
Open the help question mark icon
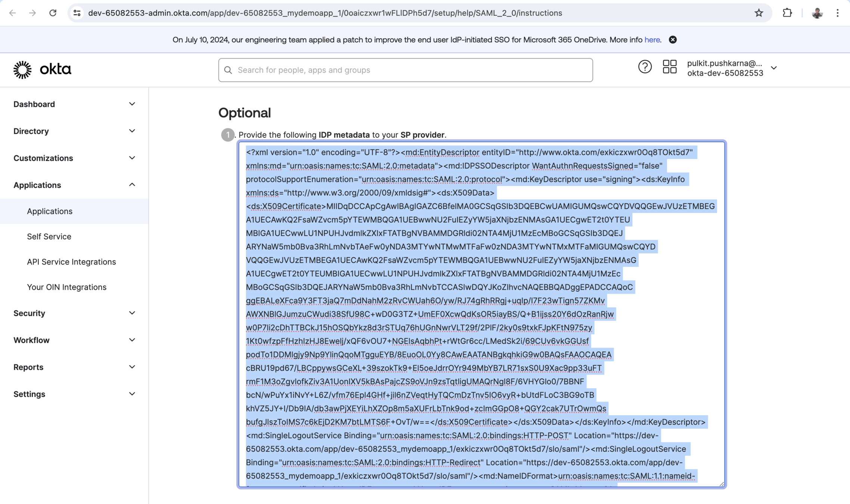click(x=645, y=67)
